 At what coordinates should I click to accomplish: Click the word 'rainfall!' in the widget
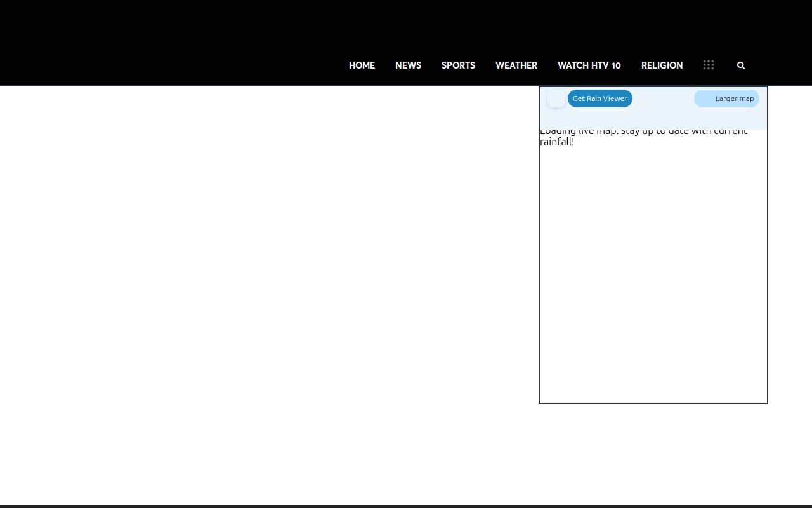(557, 142)
